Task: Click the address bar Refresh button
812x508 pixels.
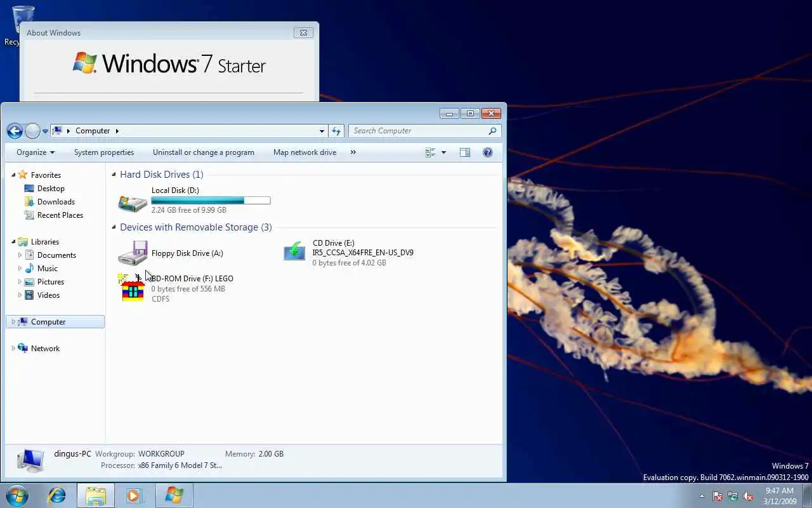Action: [x=336, y=131]
